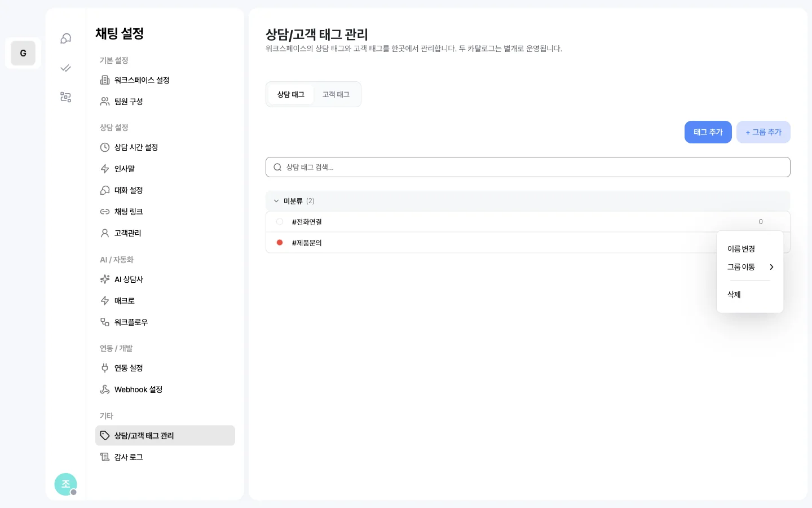812x508 pixels.
Task: Open 고객관리 page
Action: tap(165, 233)
